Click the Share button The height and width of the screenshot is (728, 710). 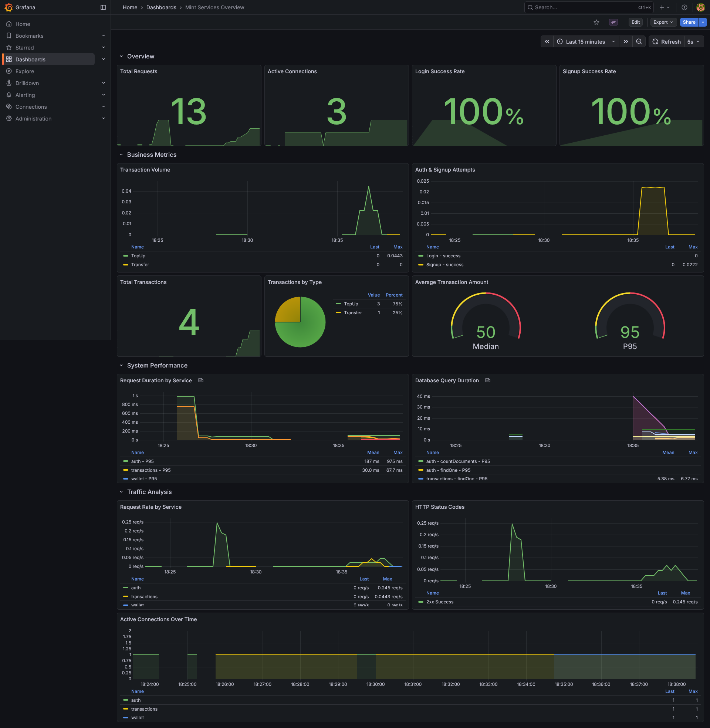[689, 22]
